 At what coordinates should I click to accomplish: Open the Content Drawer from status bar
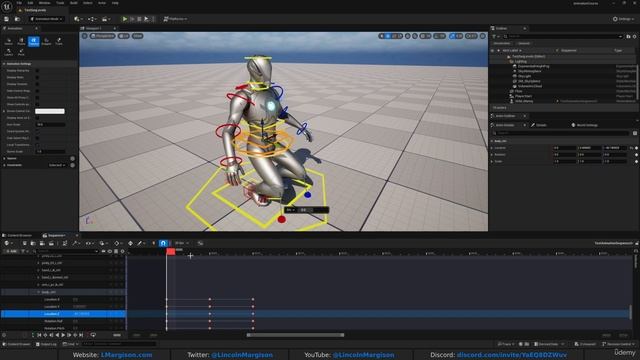[17, 344]
